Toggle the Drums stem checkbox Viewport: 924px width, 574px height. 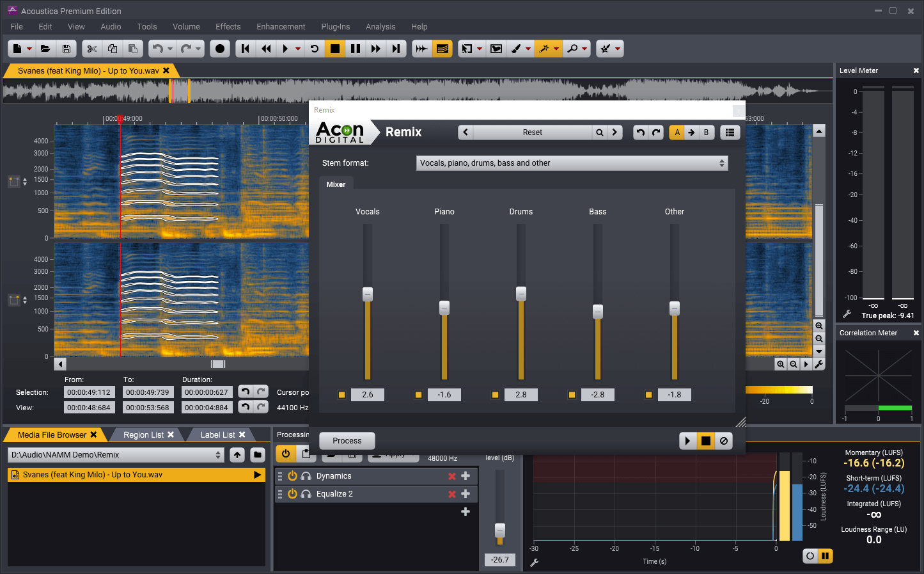click(495, 395)
